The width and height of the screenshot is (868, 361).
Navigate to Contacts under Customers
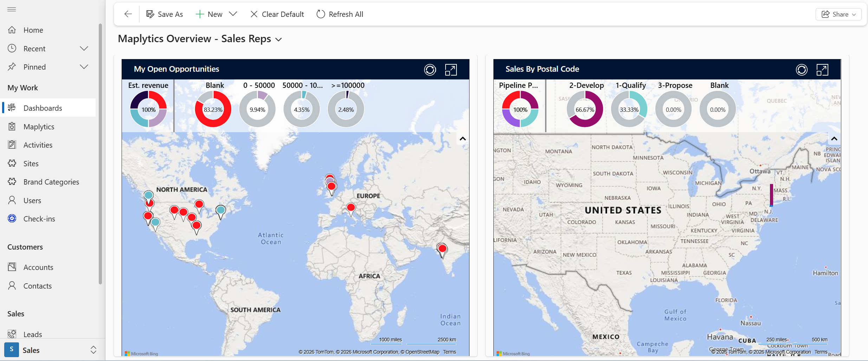tap(37, 285)
